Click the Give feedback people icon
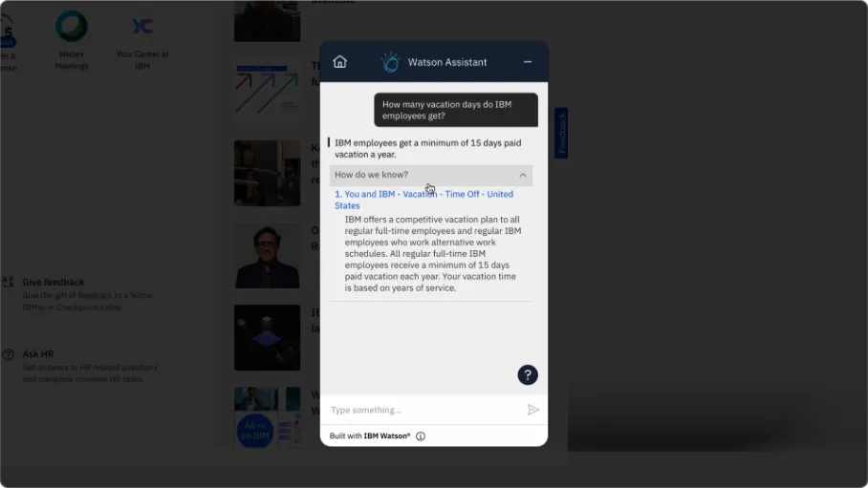The width and height of the screenshot is (868, 488). (9, 282)
